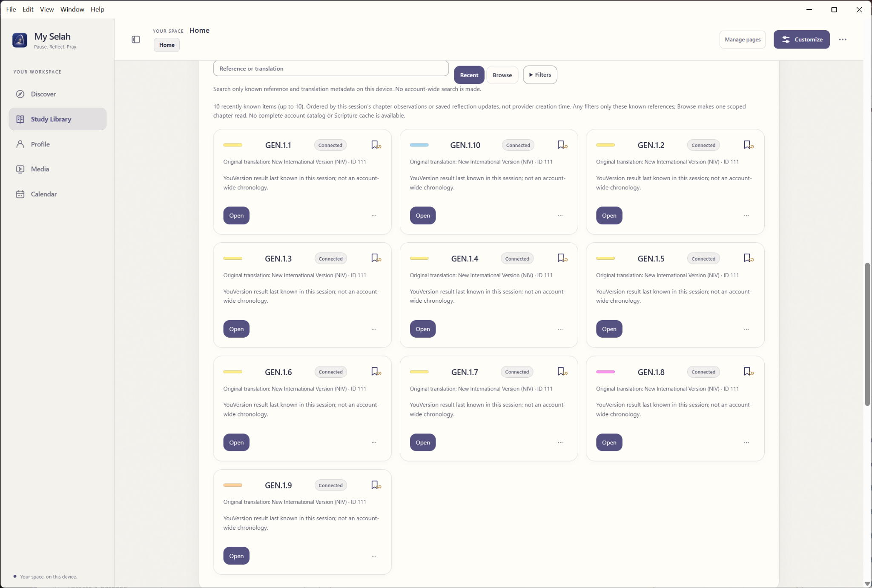Open the GEN.1.2 passage
This screenshot has height=588, width=872.
[609, 215]
